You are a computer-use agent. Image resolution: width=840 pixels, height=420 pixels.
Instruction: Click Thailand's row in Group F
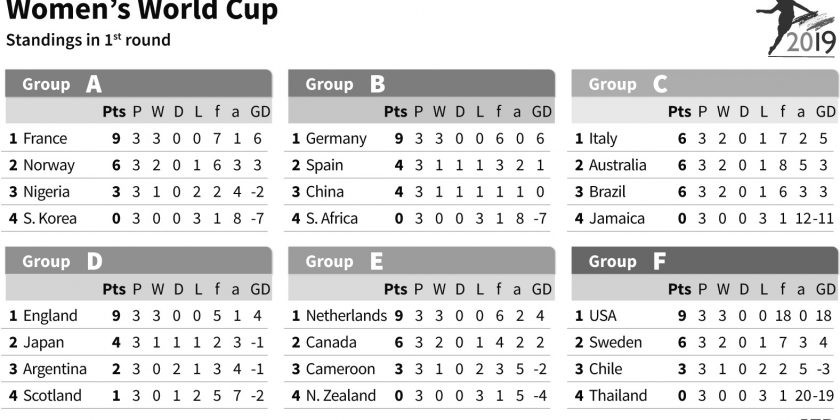(704, 396)
